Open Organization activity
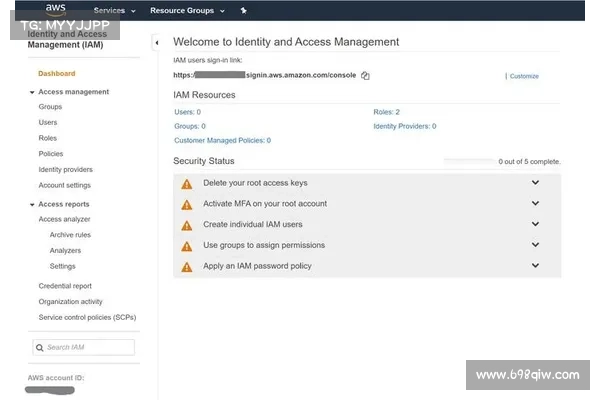This screenshot has height=400, width=600. click(70, 302)
